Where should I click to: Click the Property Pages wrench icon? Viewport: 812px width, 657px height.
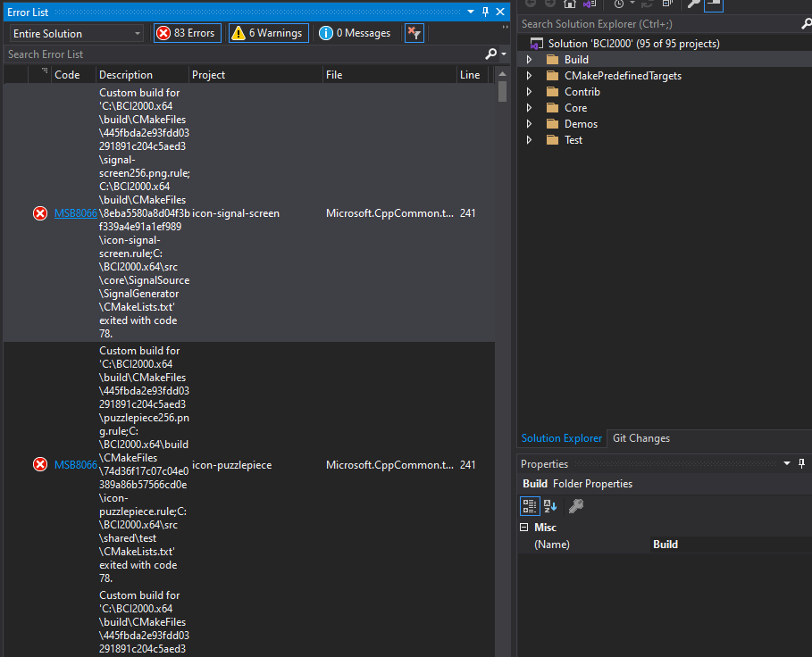576,506
